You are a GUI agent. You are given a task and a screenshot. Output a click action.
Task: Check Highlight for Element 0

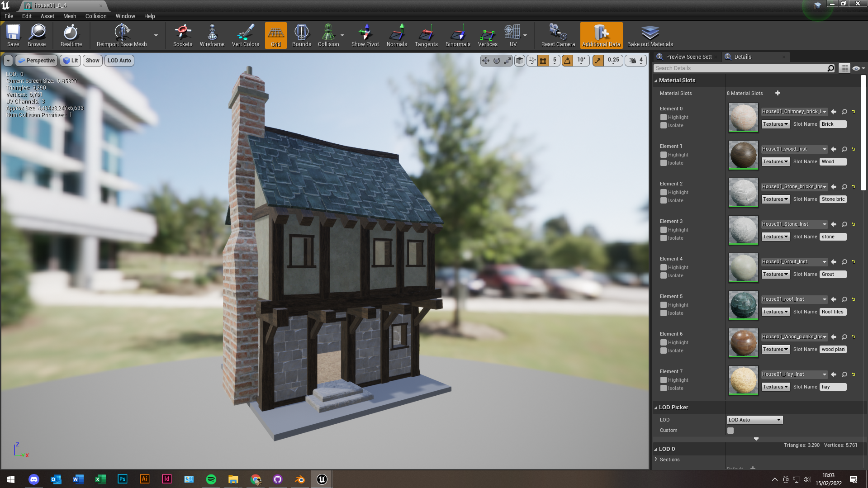click(664, 117)
